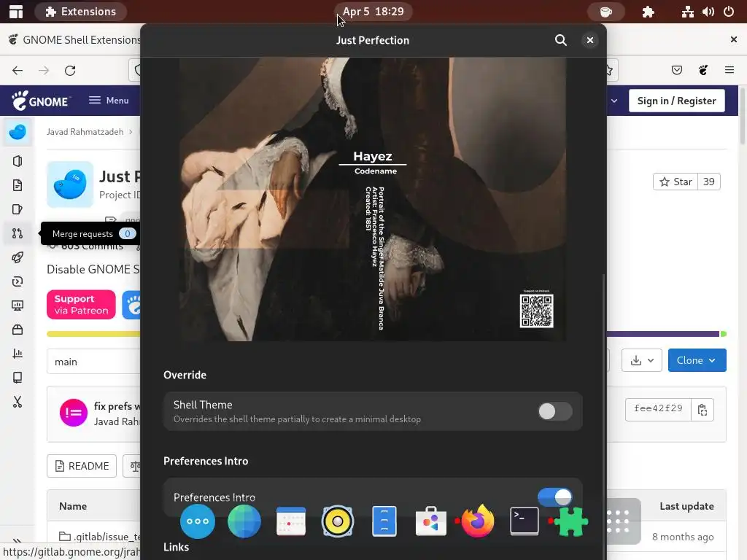
Task: Open the network status icon
Action: pyautogui.click(x=687, y=12)
